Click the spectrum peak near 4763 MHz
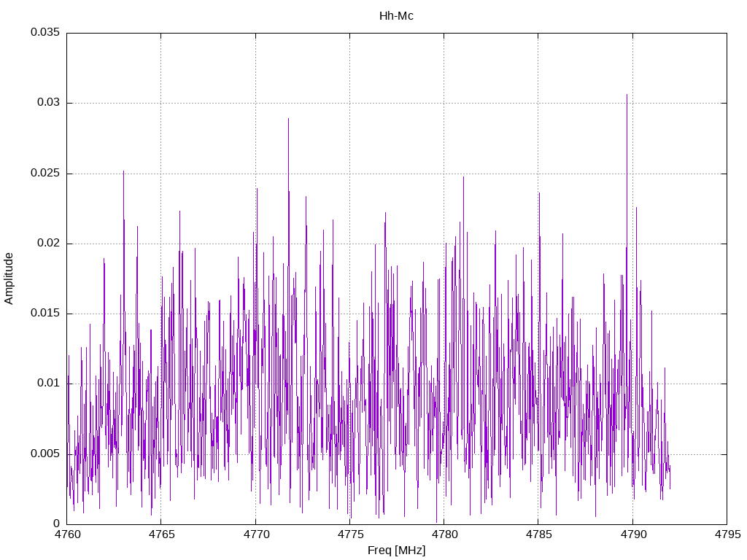747x560 pixels. coord(123,171)
